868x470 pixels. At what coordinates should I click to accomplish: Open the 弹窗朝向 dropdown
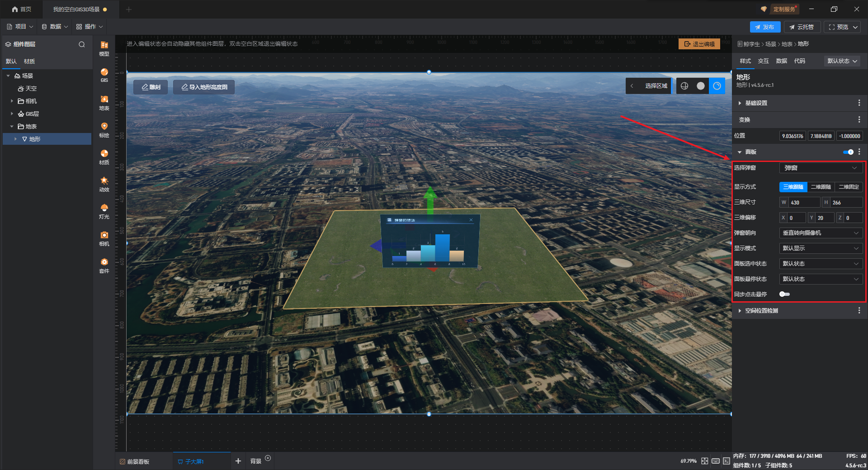[821, 233]
